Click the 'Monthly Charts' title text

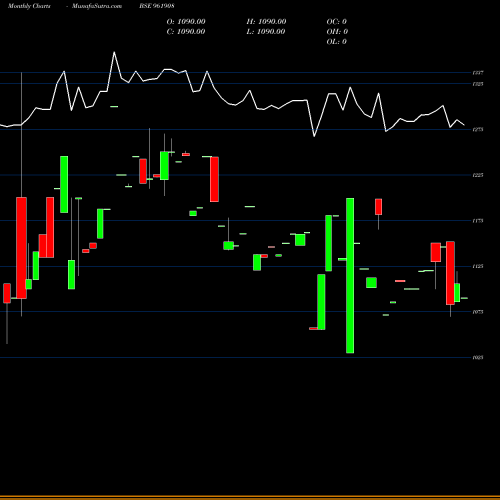(29, 6)
